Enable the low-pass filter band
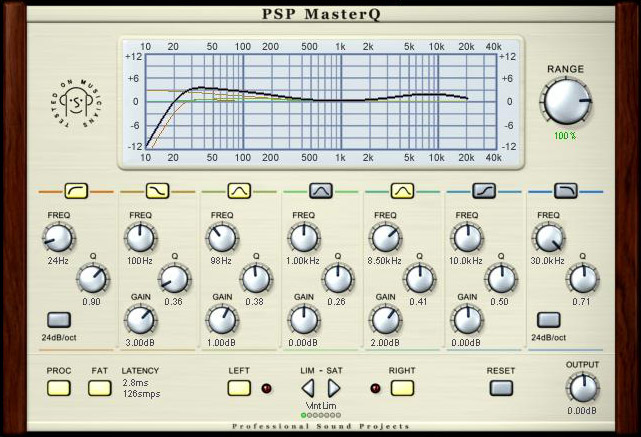Viewport: 641px width, 437px height. point(566,191)
